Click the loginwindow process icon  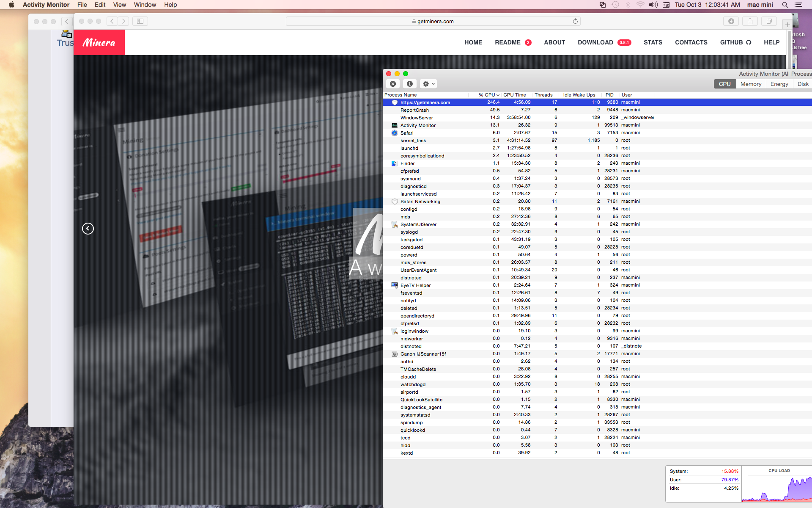click(395, 331)
